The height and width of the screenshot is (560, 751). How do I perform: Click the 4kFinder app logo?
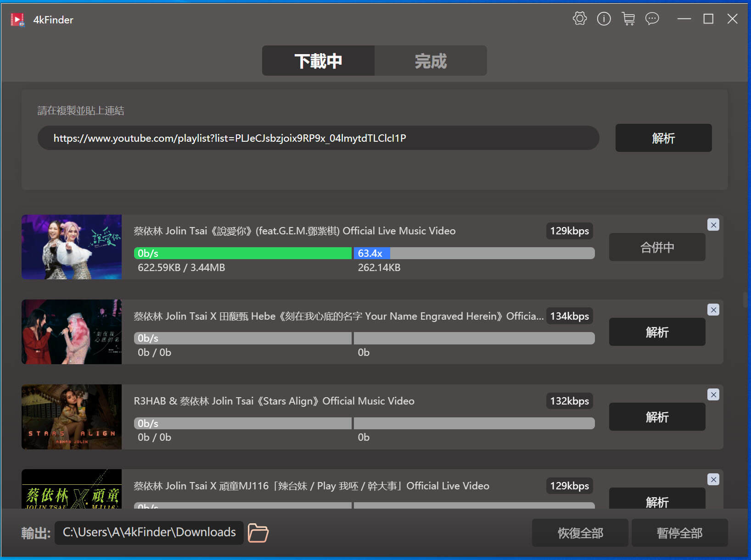[17, 20]
